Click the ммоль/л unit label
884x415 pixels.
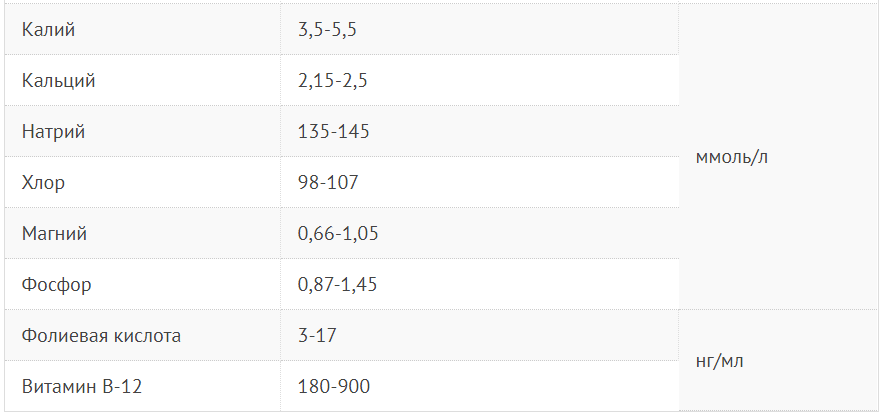pos(731,157)
